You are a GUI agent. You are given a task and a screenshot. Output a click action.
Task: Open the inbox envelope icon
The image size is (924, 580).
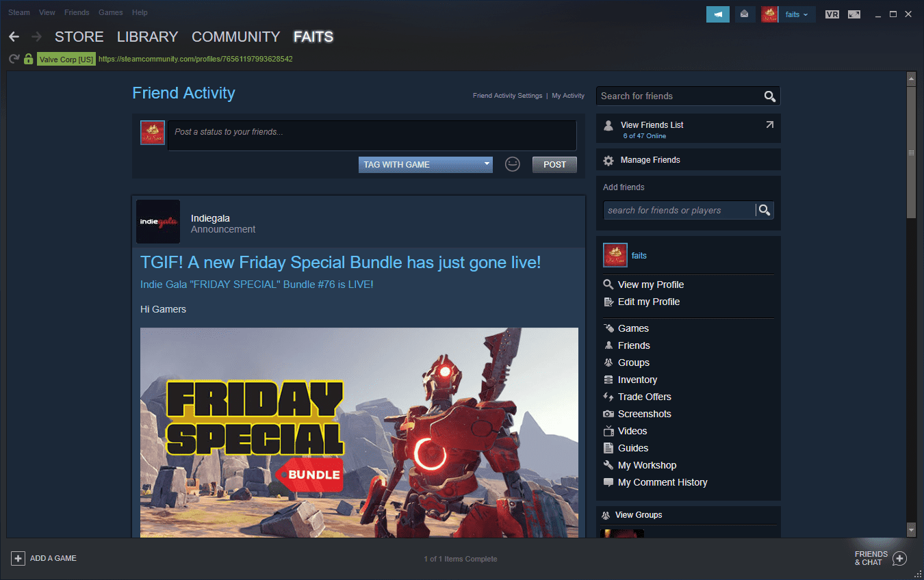(745, 14)
